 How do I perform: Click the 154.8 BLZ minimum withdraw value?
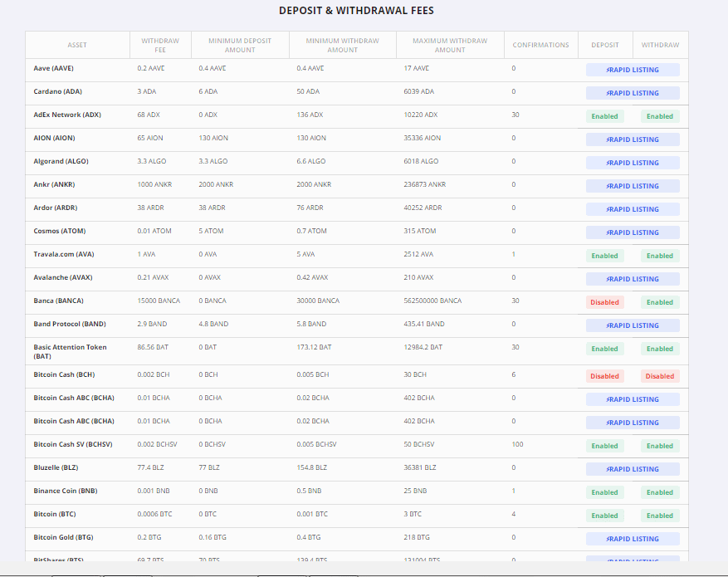coord(311,467)
